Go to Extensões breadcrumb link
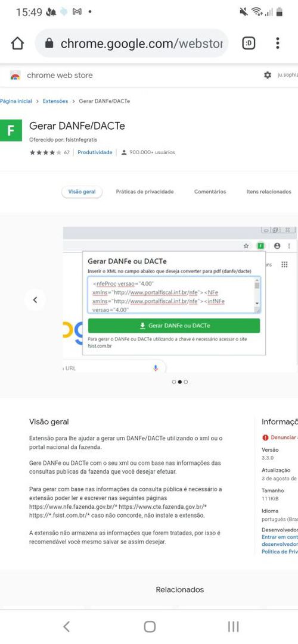The image size is (298, 644). (x=55, y=101)
